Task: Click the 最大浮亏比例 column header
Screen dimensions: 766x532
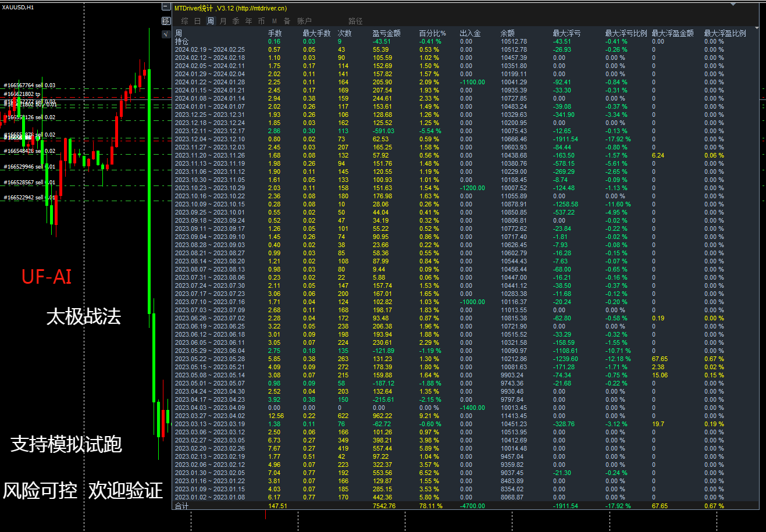Action: point(626,34)
